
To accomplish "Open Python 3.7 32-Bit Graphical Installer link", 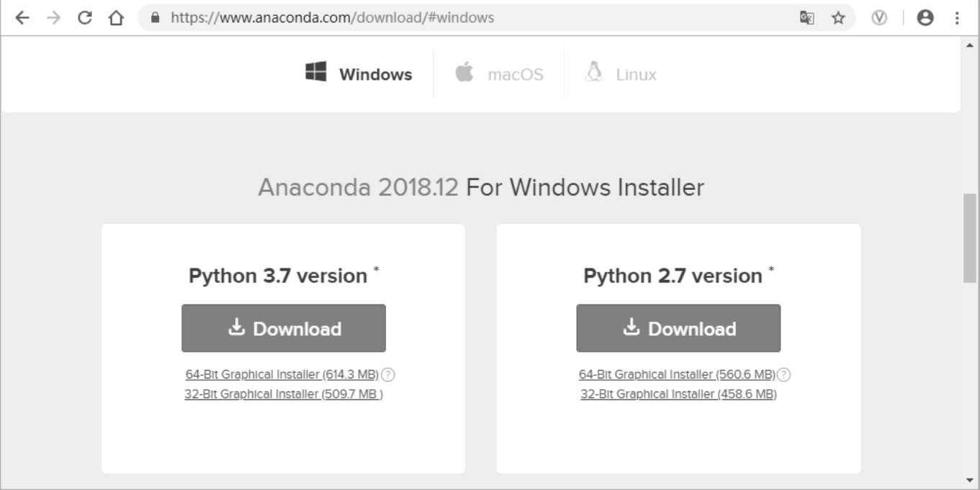I will coord(284,394).
